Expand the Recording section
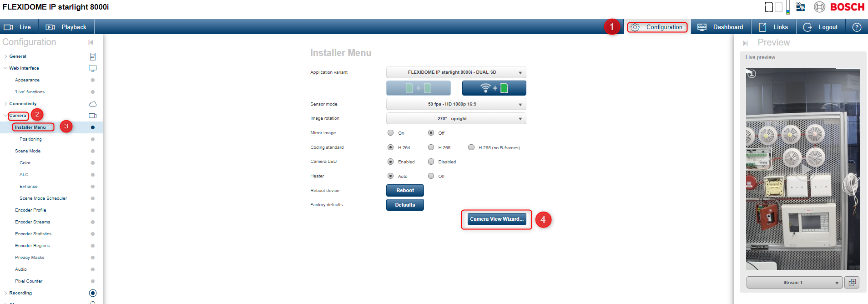 [5, 293]
